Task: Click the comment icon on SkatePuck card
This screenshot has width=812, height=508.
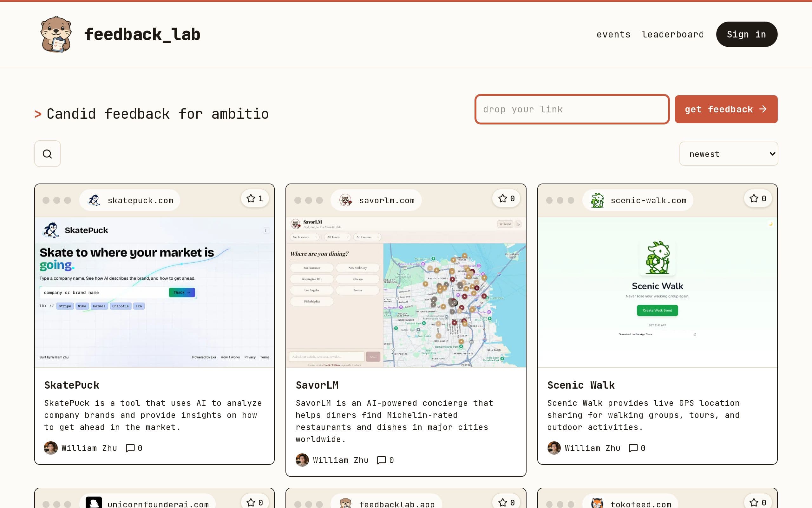Action: tap(130, 448)
